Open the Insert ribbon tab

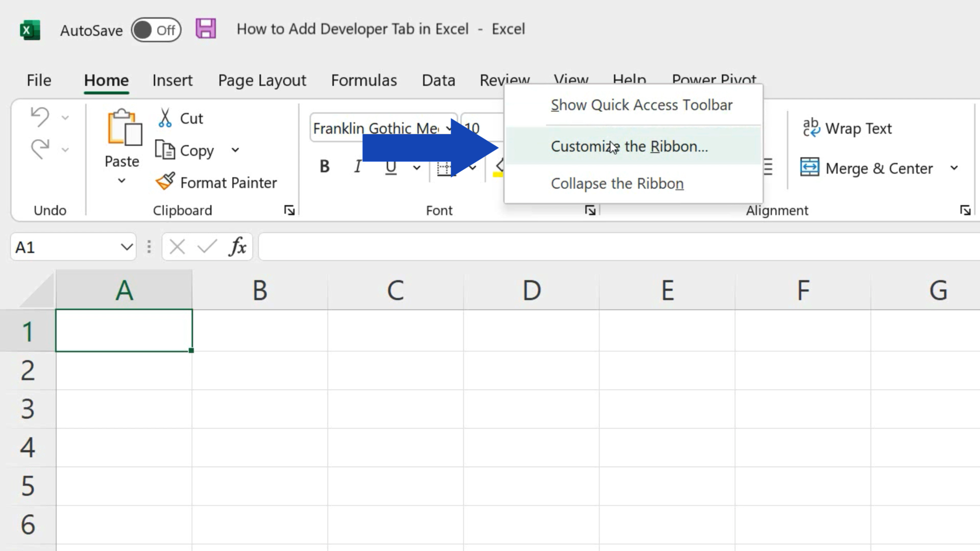tap(172, 80)
